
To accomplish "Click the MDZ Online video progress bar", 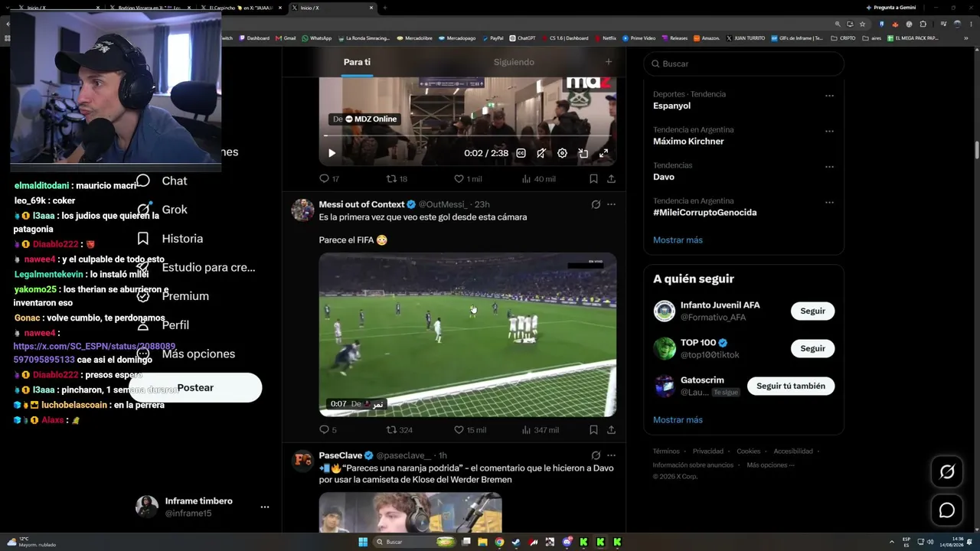I will pos(467,136).
